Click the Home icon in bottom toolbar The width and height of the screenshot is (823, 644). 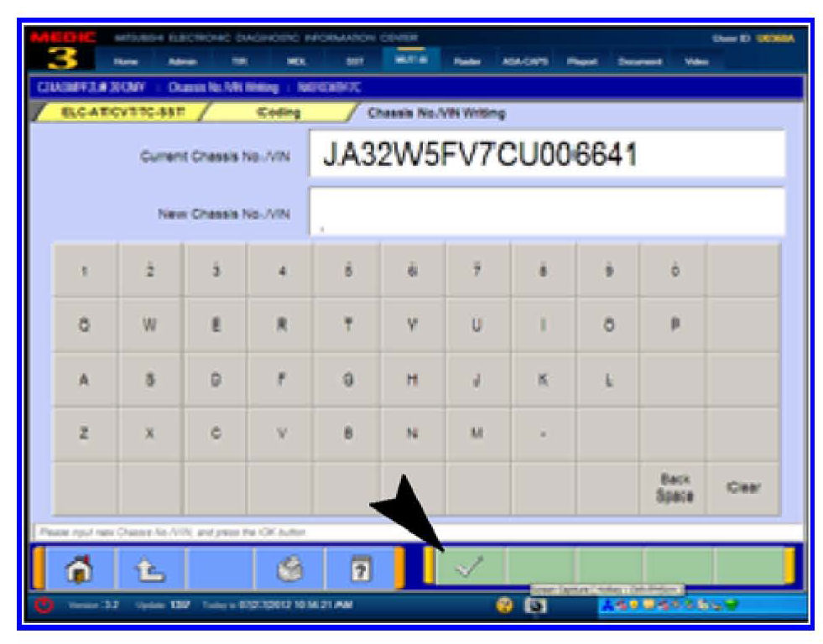tap(80, 569)
